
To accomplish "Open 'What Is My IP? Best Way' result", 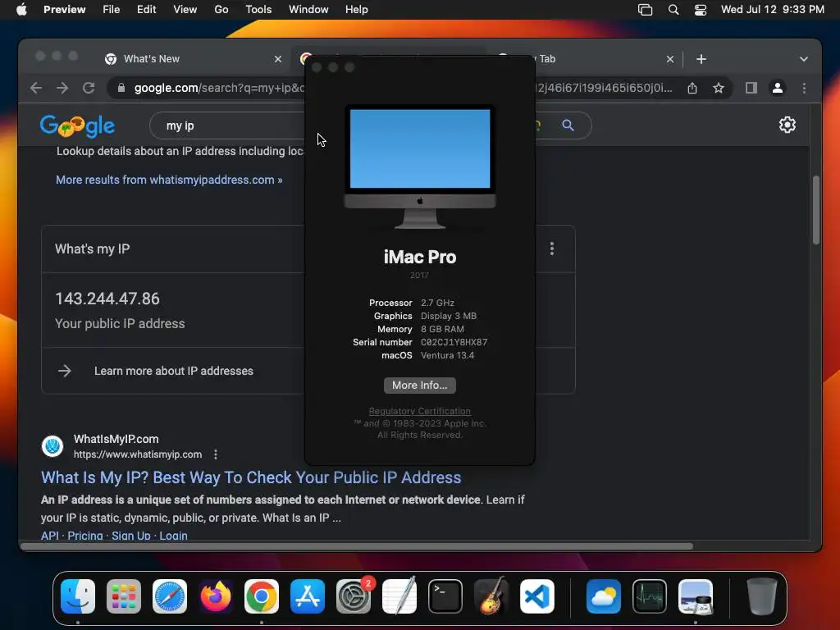I will tap(251, 477).
